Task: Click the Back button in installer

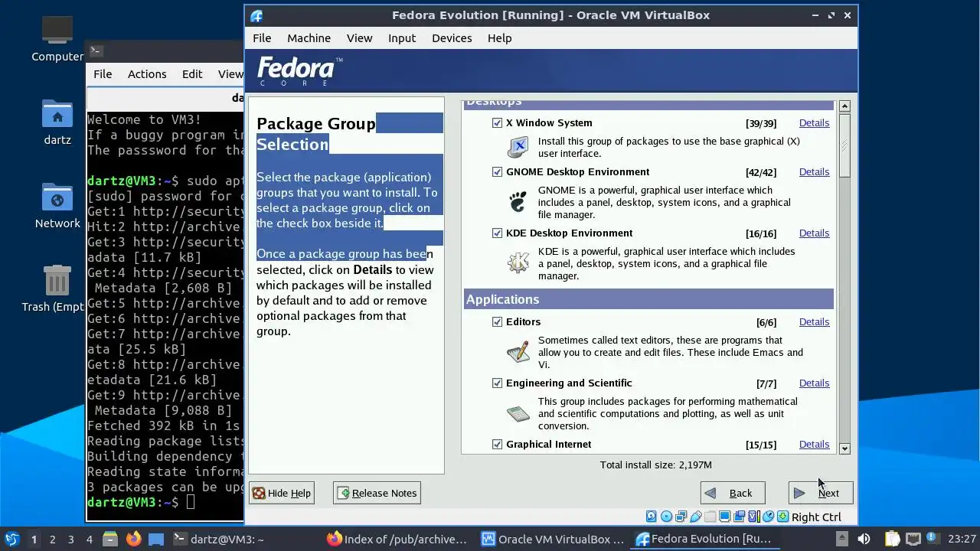Action: pos(733,493)
